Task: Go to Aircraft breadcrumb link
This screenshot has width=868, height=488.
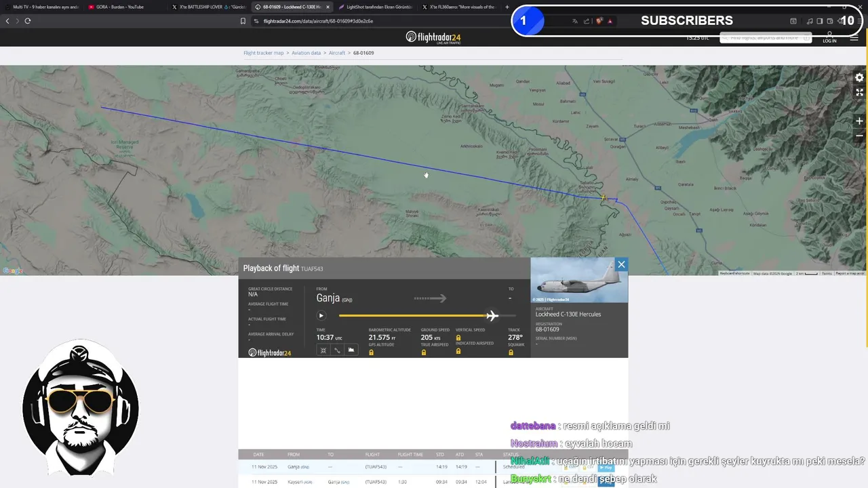Action: click(x=337, y=53)
